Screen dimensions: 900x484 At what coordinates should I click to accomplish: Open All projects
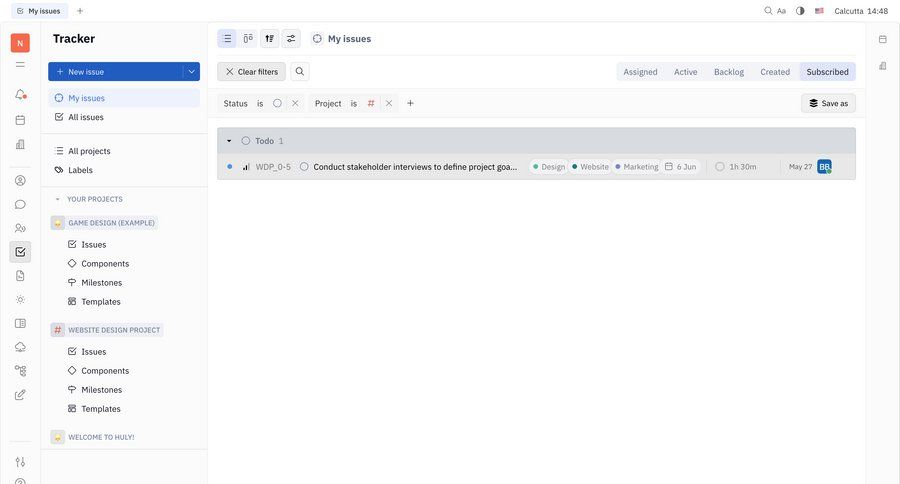(x=124, y=151)
